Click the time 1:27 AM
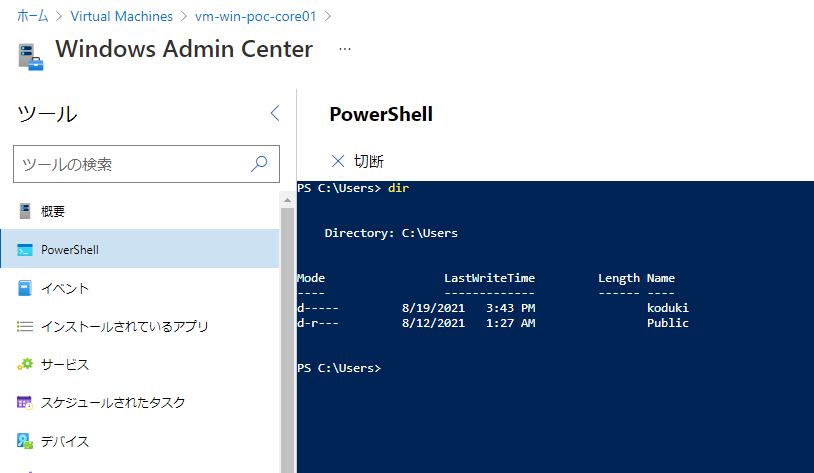 point(510,323)
